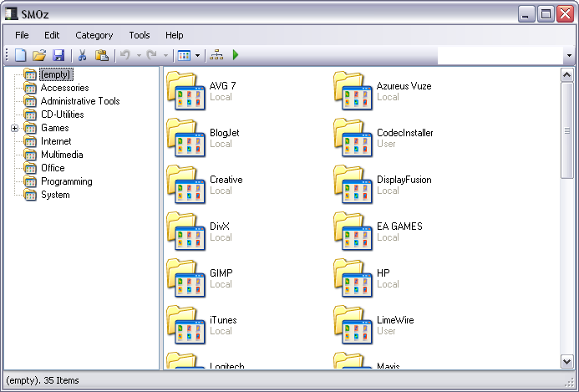Select the (empty) category in tree
Image resolution: width=579 pixels, height=392 pixels.
pyautogui.click(x=56, y=74)
